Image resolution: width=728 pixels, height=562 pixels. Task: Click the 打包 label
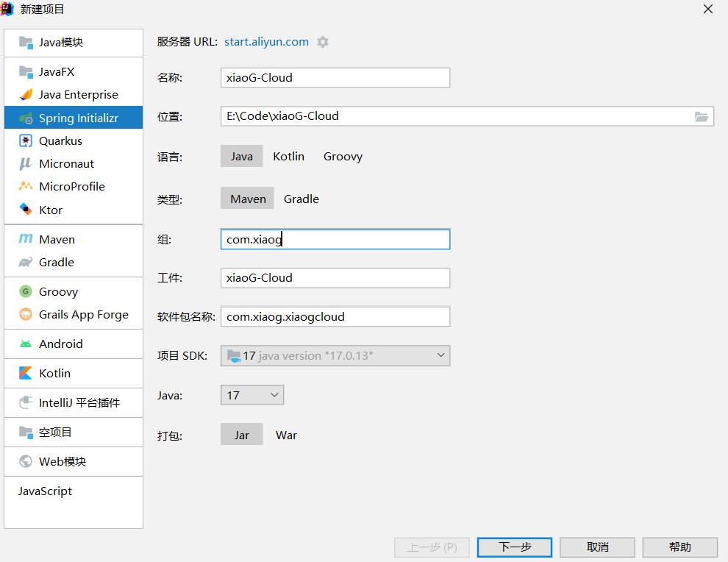click(169, 435)
